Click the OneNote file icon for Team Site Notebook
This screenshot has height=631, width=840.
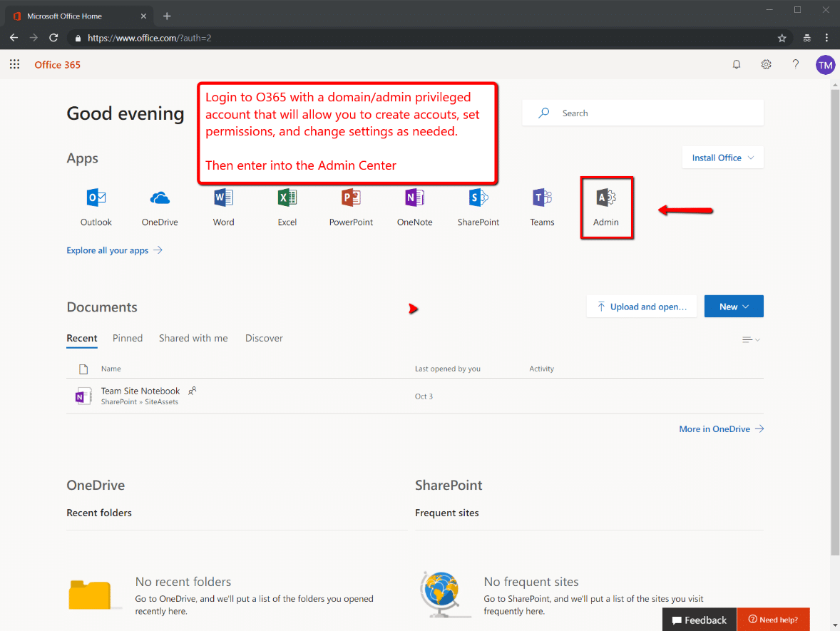click(83, 396)
